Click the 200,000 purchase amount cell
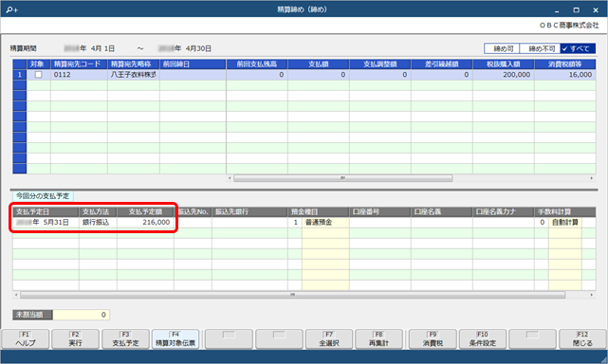The width and height of the screenshot is (608, 364). [x=504, y=75]
